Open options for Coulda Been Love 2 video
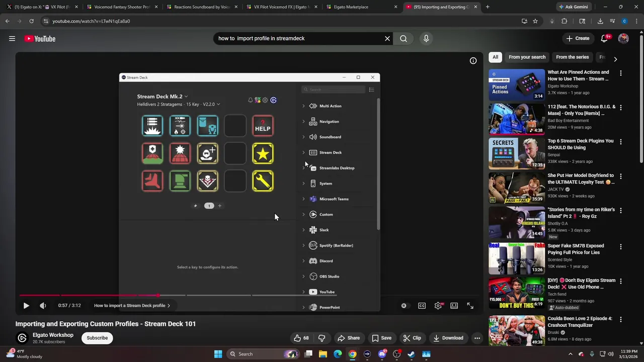Image resolution: width=644 pixels, height=362 pixels. pyautogui.click(x=620, y=319)
